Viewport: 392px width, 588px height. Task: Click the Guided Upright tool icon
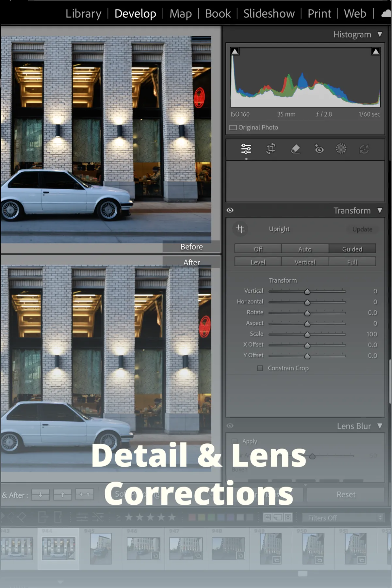coord(240,229)
